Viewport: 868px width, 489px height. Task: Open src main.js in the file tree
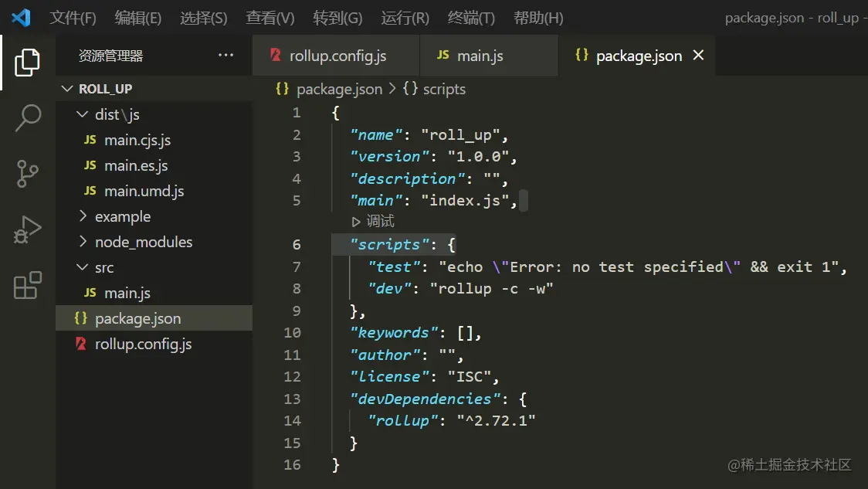point(154,293)
